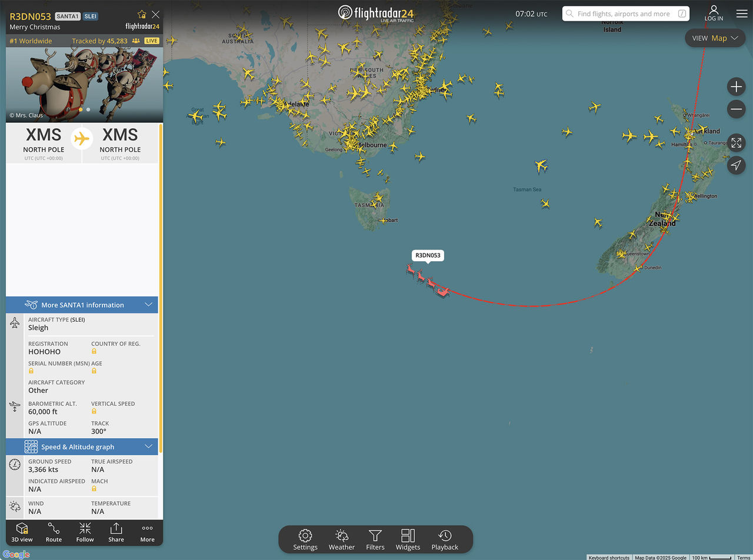Viewport: 753px width, 560px height.
Task: Open the Weather layer options
Action: click(342, 539)
